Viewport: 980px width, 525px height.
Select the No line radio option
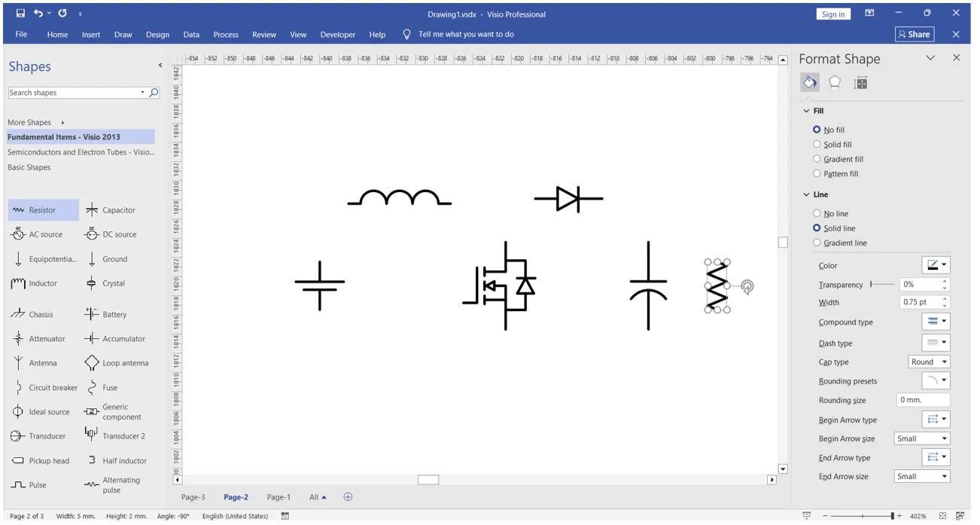pos(817,214)
